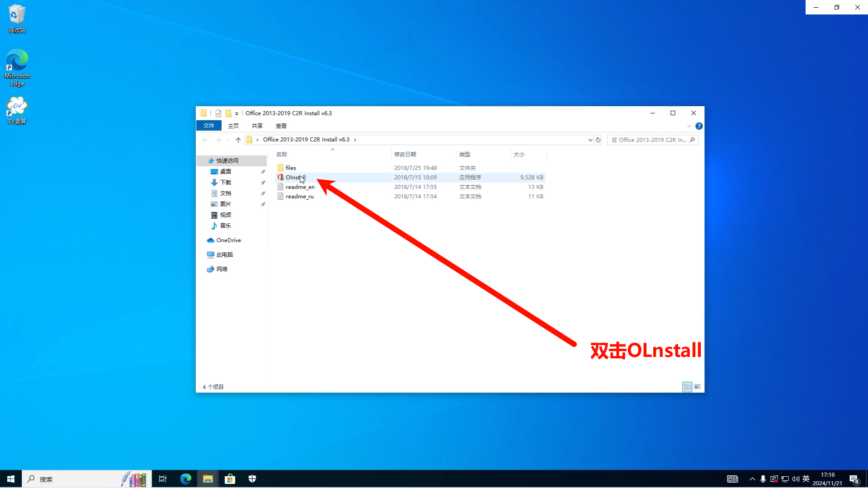Open File Explorer taskbar button
Viewport: 868px width, 488px height.
[x=208, y=479]
